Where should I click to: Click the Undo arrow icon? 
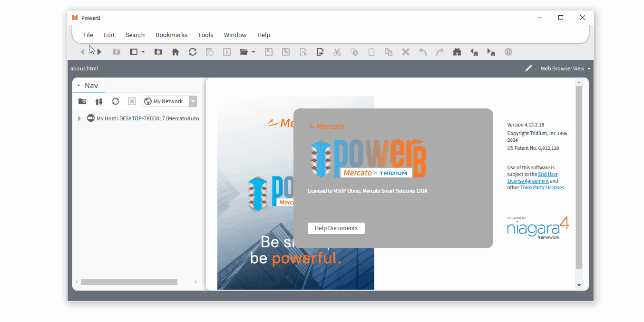coord(423,52)
